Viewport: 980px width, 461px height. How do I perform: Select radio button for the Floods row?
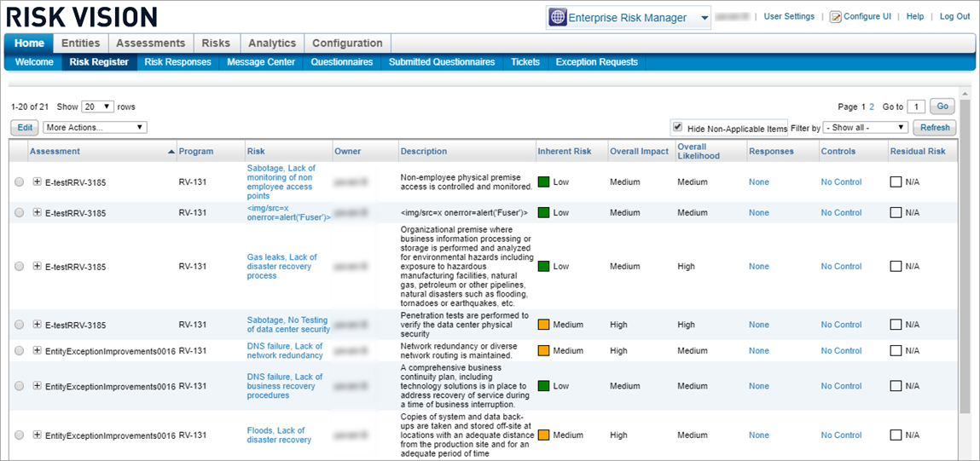click(20, 435)
